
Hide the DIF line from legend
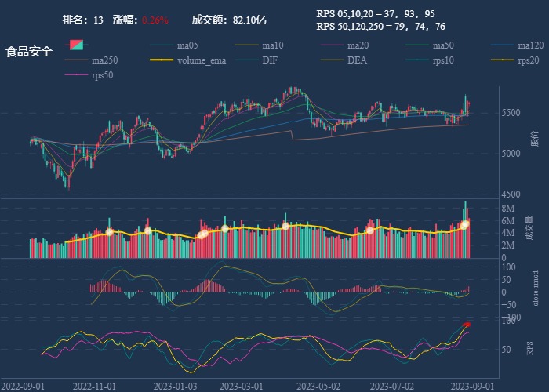click(x=269, y=60)
